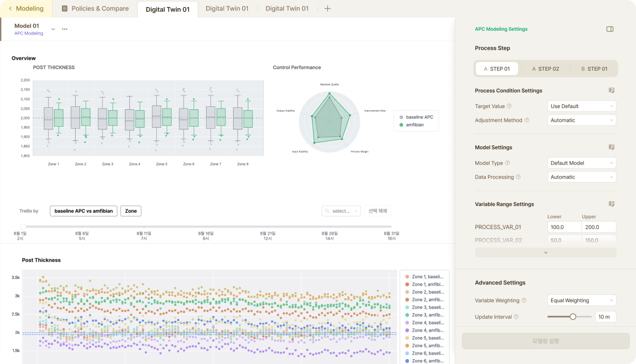Click the Zone trellis button
636x364 pixels.
(x=130, y=211)
